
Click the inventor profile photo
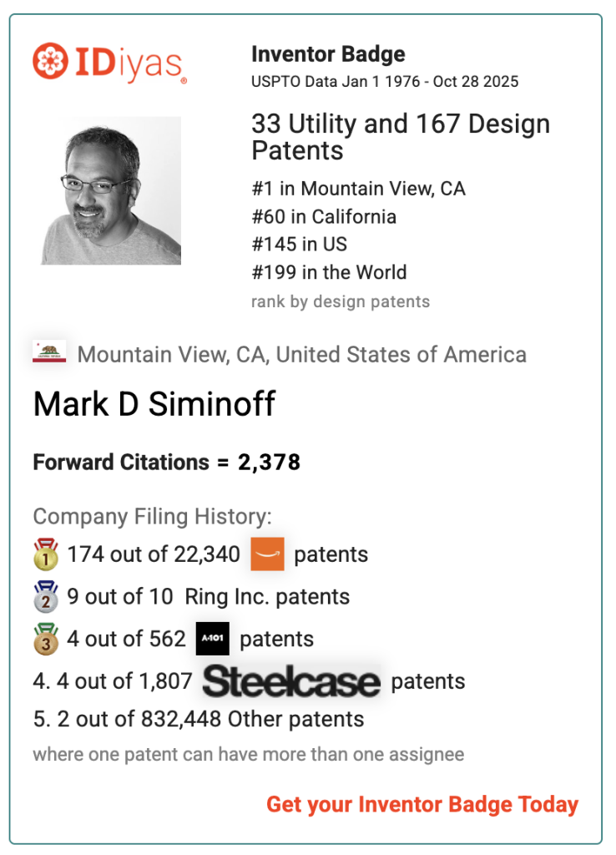tap(111, 190)
